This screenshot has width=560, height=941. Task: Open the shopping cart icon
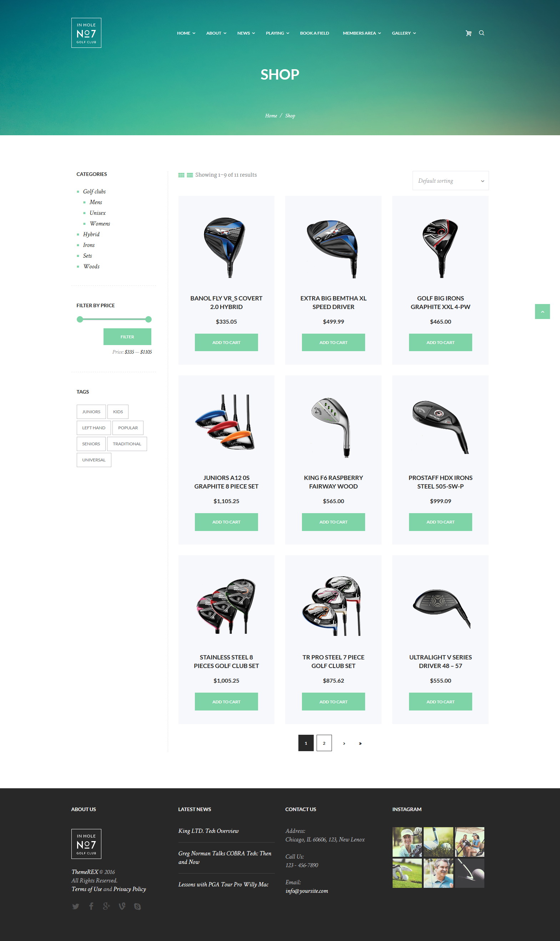point(468,33)
